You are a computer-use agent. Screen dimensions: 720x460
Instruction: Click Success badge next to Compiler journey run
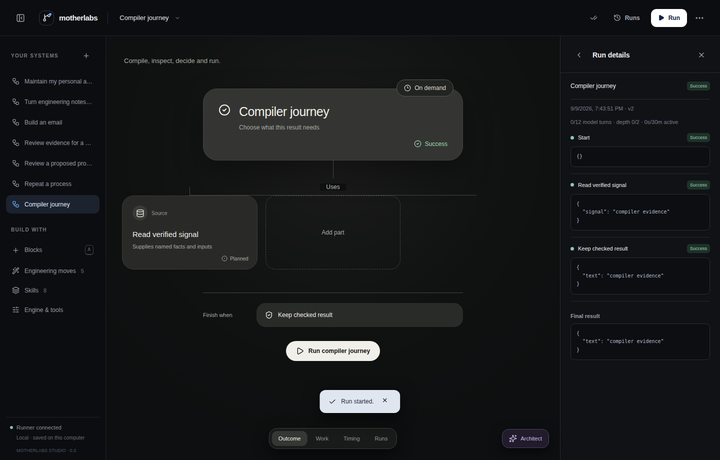tap(698, 86)
